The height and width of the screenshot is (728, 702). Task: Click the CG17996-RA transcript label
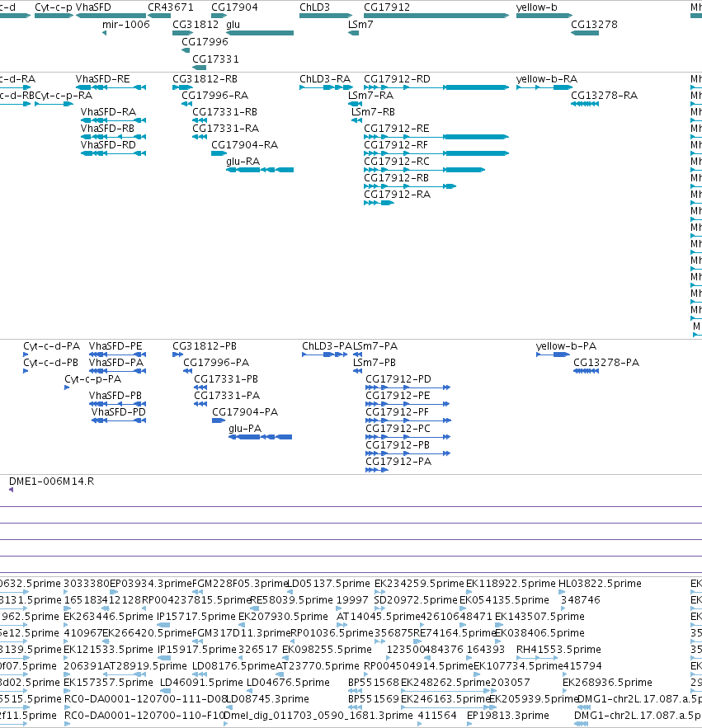[x=215, y=96]
